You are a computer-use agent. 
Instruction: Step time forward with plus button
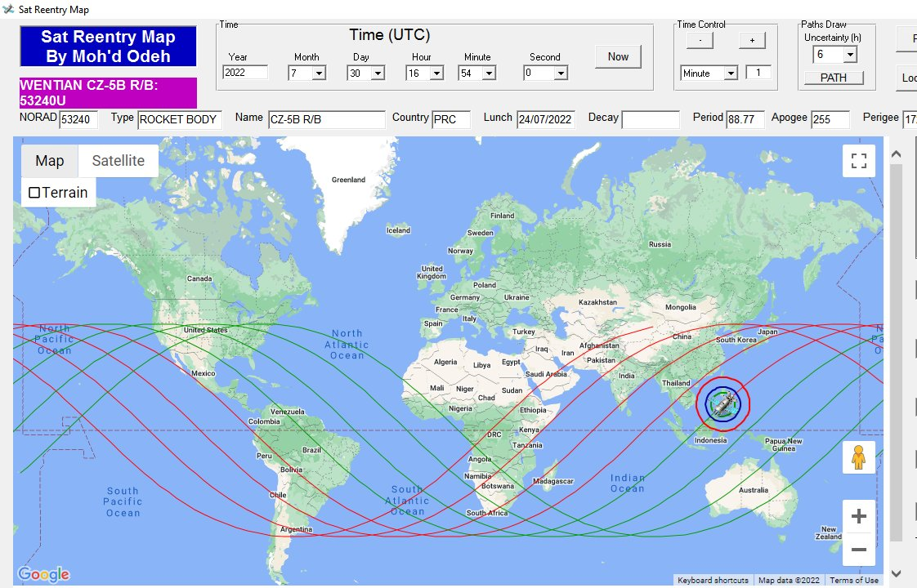(x=752, y=40)
